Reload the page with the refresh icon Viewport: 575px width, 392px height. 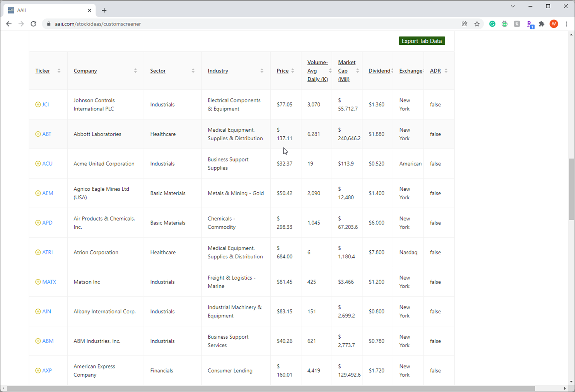[34, 24]
